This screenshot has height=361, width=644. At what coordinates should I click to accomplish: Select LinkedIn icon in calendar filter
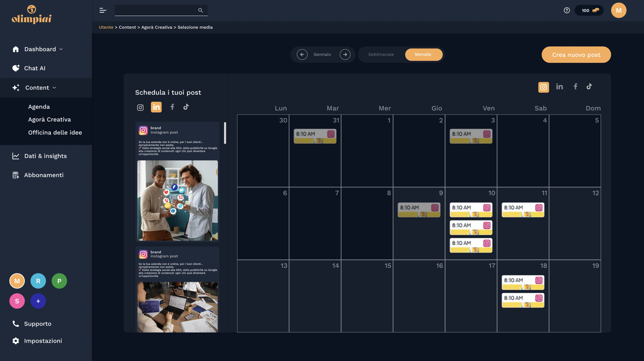[x=559, y=87]
